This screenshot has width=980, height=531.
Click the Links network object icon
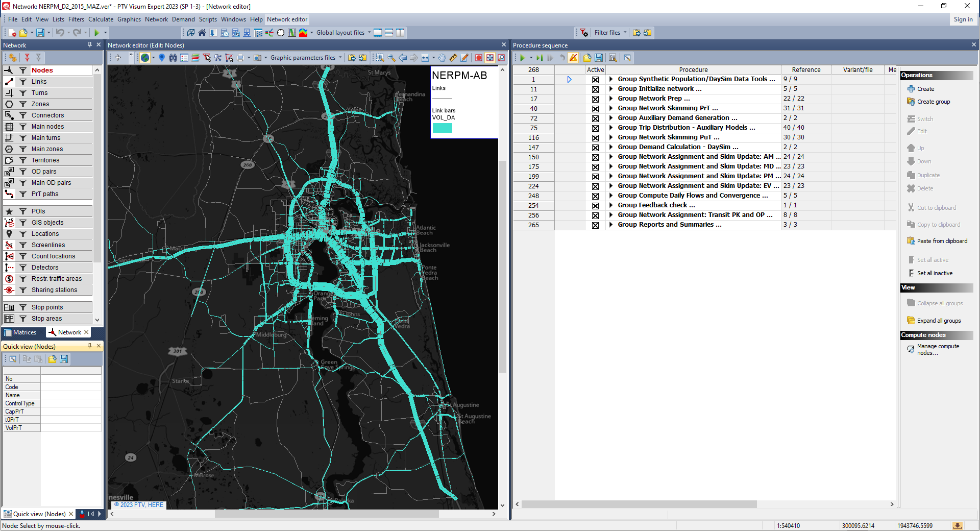[x=9, y=82]
